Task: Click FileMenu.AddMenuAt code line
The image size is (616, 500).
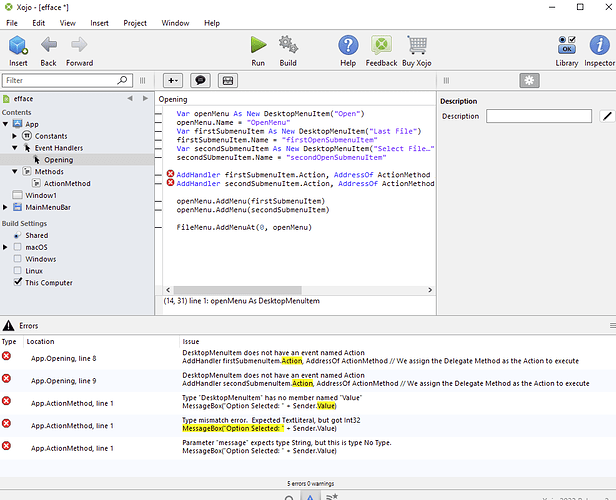Action: coord(244,227)
